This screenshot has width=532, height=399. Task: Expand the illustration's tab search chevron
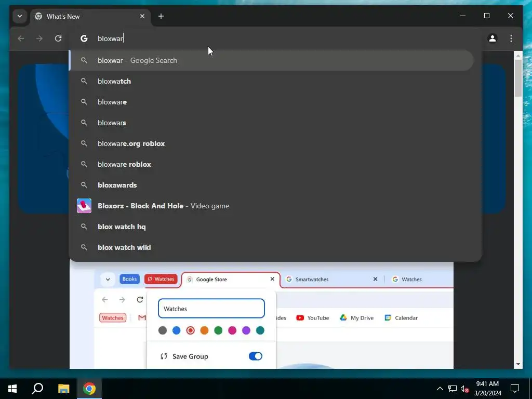pos(108,280)
